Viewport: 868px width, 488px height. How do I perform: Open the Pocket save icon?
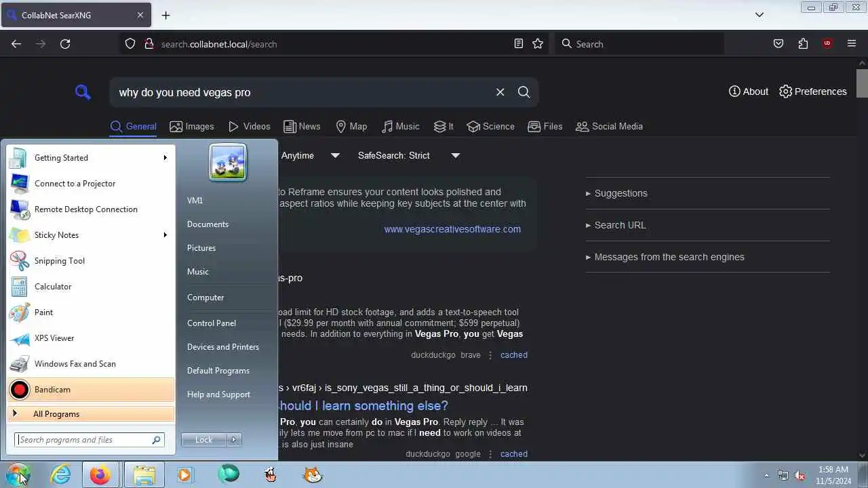coord(778,43)
